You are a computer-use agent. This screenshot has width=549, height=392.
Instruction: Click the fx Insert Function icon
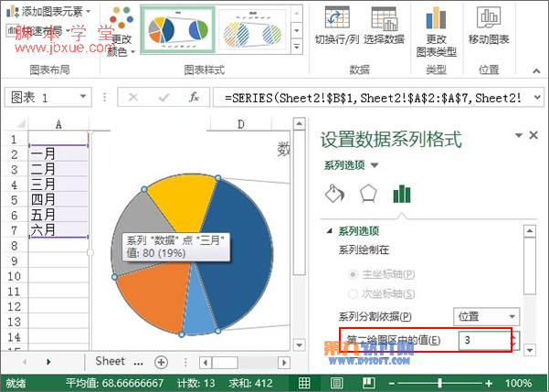click(x=194, y=97)
